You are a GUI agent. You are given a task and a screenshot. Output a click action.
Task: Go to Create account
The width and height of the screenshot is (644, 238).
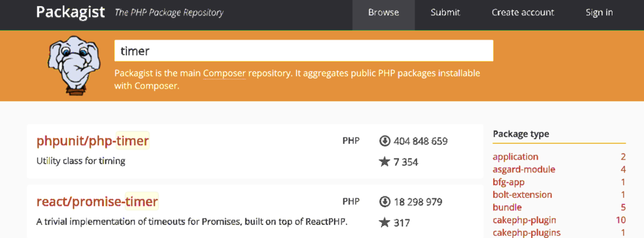(523, 13)
